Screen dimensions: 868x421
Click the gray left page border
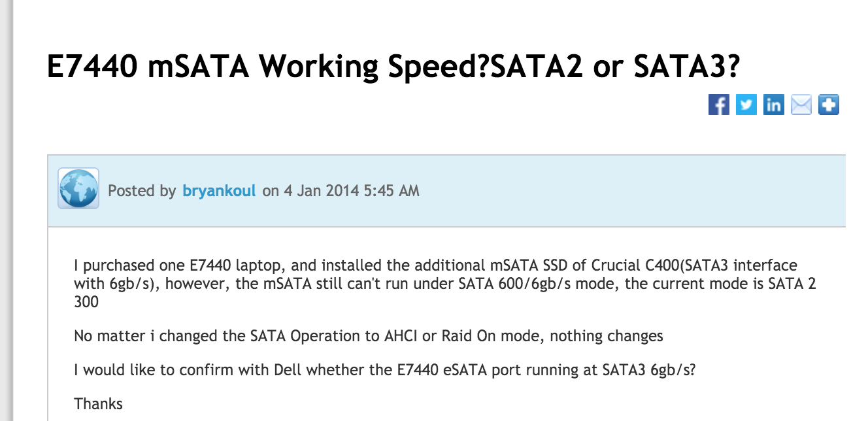coord(5,210)
